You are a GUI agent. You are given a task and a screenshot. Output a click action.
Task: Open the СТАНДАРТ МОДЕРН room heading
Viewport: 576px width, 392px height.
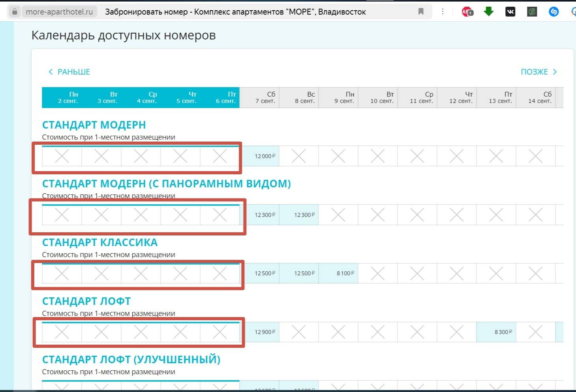coord(94,125)
